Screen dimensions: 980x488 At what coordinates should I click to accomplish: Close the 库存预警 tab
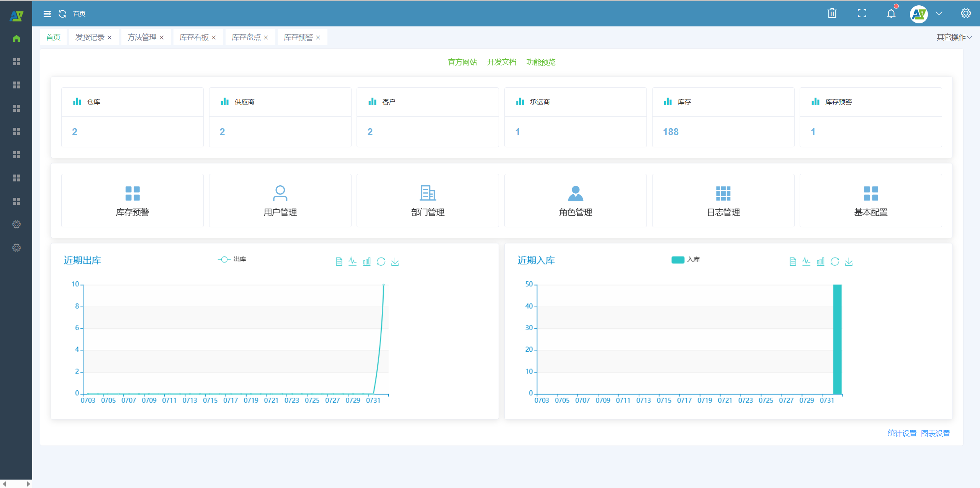[x=318, y=38]
